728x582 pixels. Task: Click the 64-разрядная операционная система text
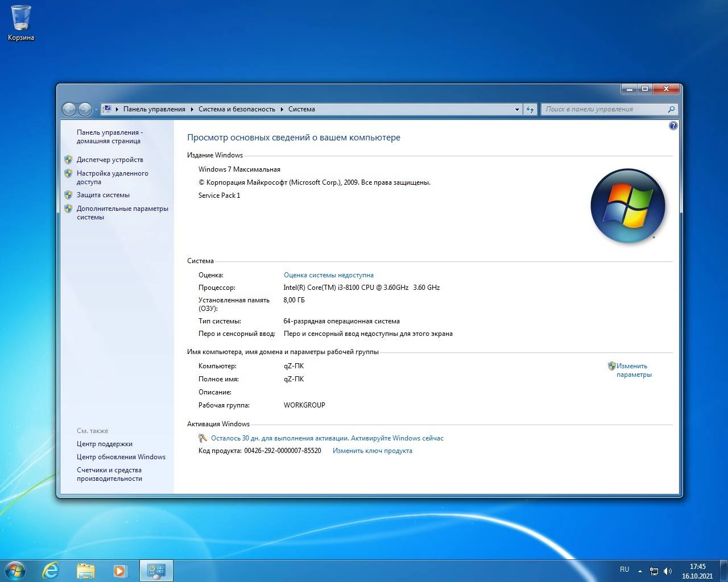click(x=341, y=321)
